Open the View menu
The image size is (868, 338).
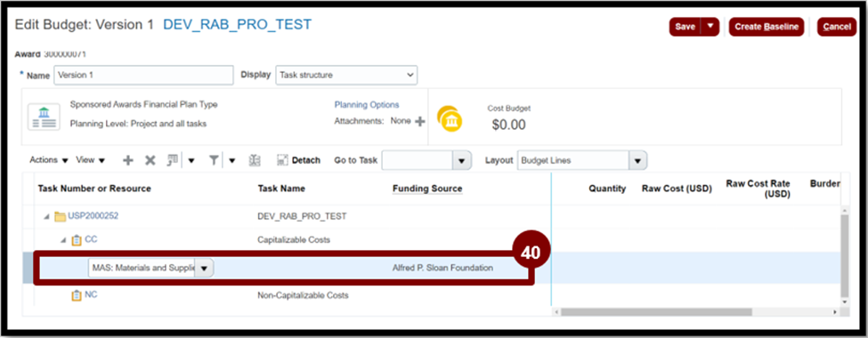click(90, 160)
